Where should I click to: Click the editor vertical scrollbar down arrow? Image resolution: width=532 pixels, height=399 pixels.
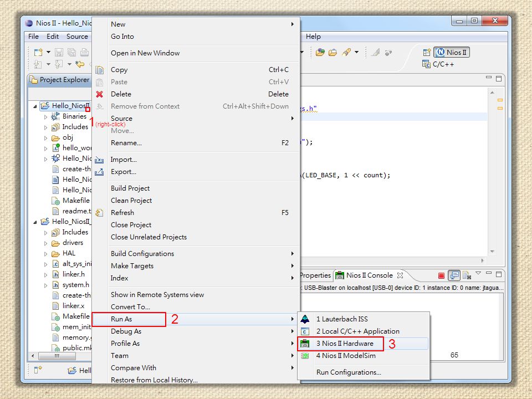(492, 252)
